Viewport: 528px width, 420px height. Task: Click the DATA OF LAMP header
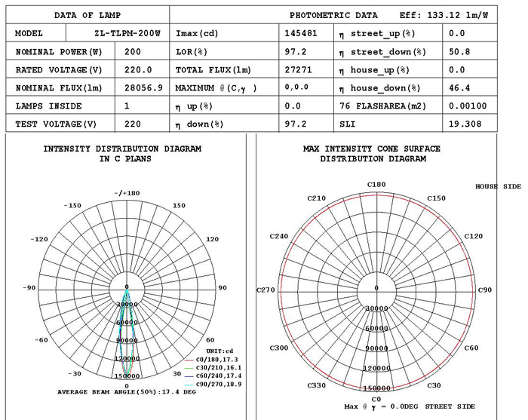(x=87, y=15)
